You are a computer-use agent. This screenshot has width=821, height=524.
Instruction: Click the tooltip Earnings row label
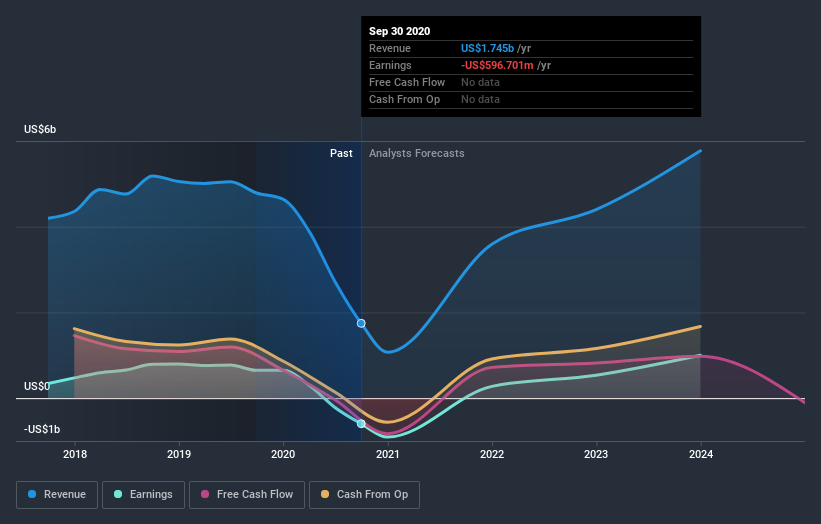pos(390,65)
